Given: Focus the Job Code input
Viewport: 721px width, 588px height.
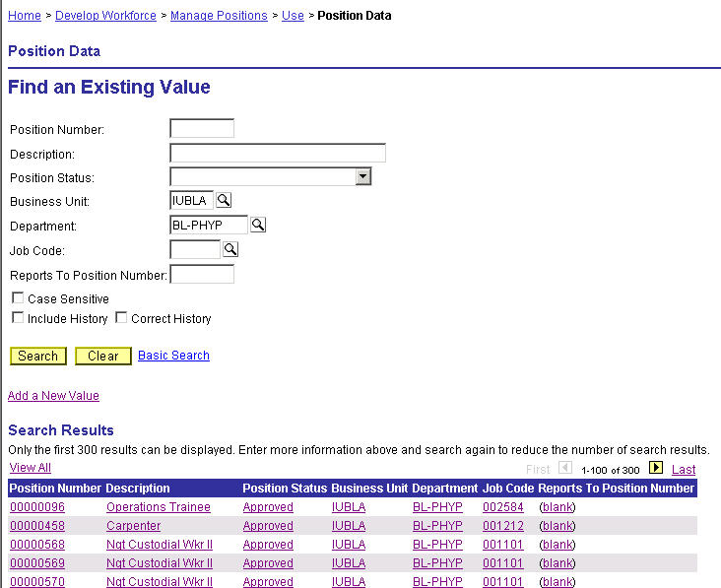Looking at the screenshot, I should click(x=195, y=249).
